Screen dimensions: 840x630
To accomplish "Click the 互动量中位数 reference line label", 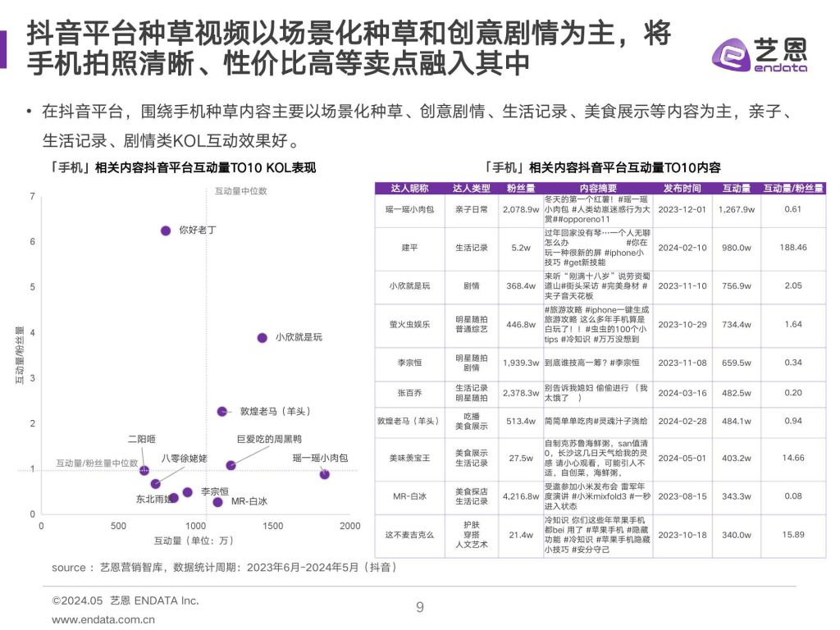I will click(240, 191).
